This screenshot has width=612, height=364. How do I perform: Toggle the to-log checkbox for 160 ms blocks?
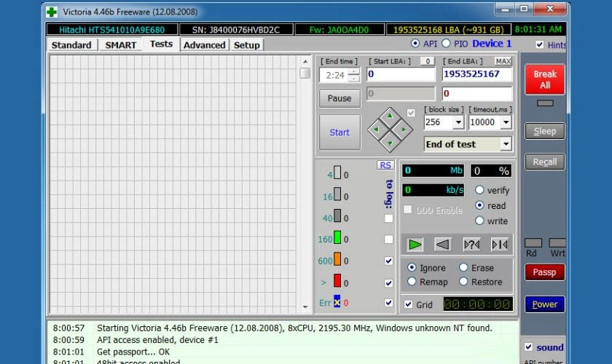(x=388, y=240)
